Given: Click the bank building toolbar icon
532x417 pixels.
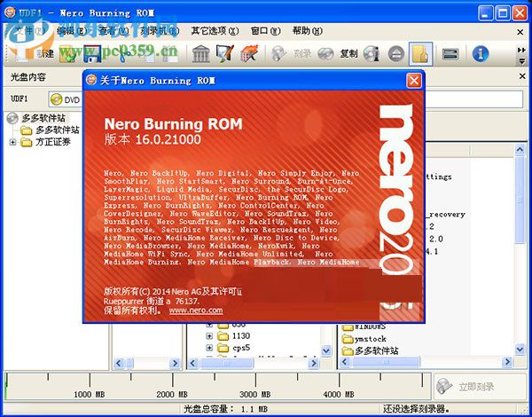Looking at the screenshot, I should point(201,53).
